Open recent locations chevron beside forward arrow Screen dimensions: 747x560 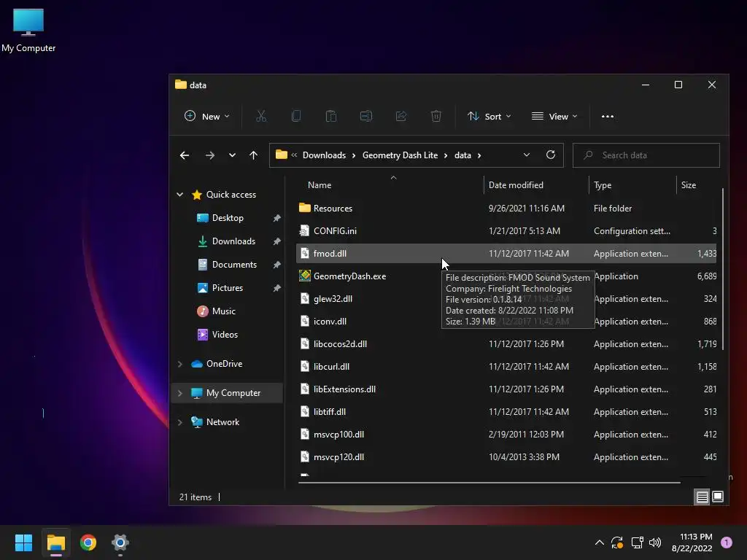point(232,155)
